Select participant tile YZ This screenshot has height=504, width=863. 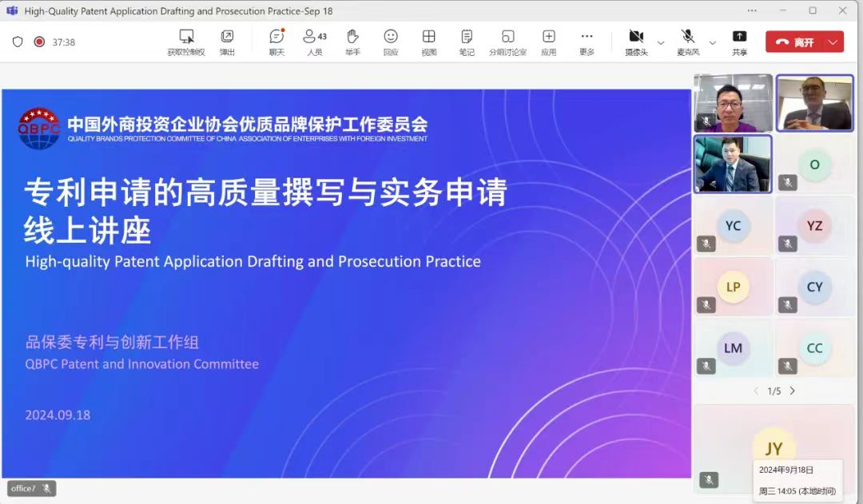(814, 225)
